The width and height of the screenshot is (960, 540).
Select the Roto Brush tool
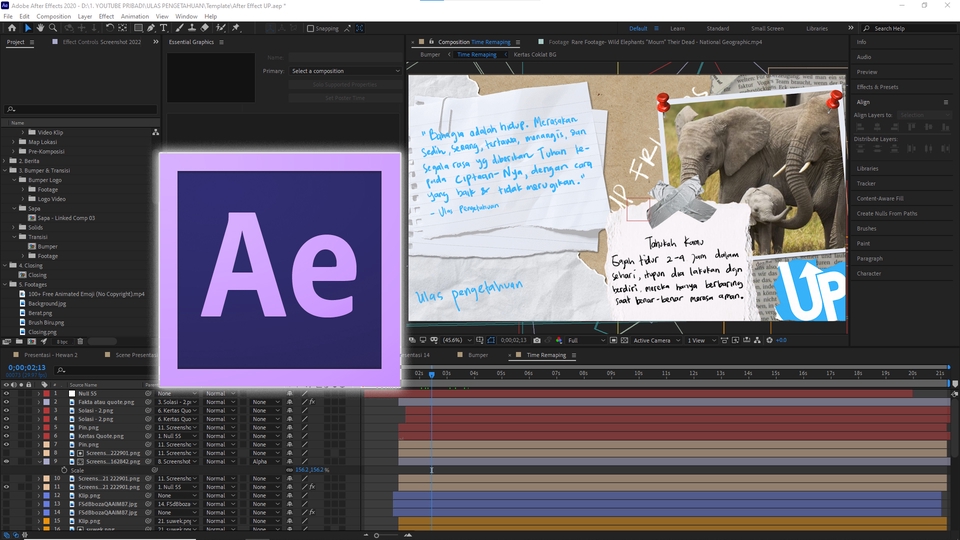(220, 28)
